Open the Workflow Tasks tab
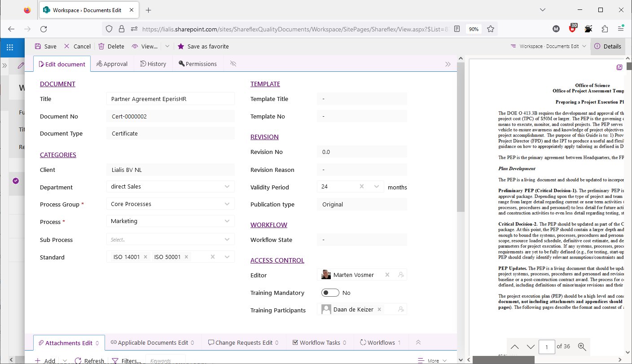 pos(319,342)
